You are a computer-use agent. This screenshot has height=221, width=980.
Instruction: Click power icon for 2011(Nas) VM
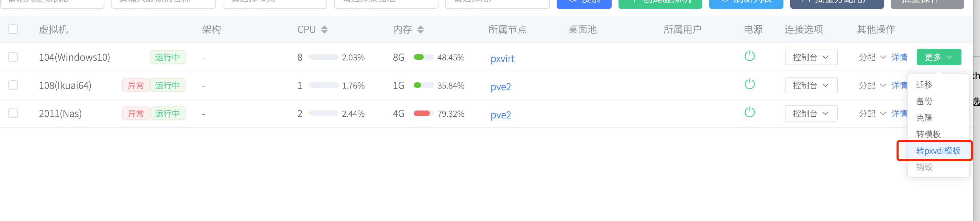coord(749,113)
